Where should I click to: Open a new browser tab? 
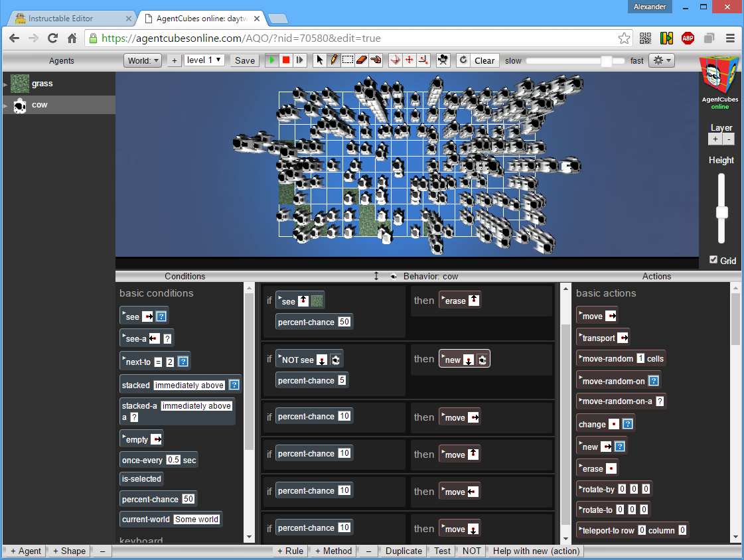tap(278, 19)
